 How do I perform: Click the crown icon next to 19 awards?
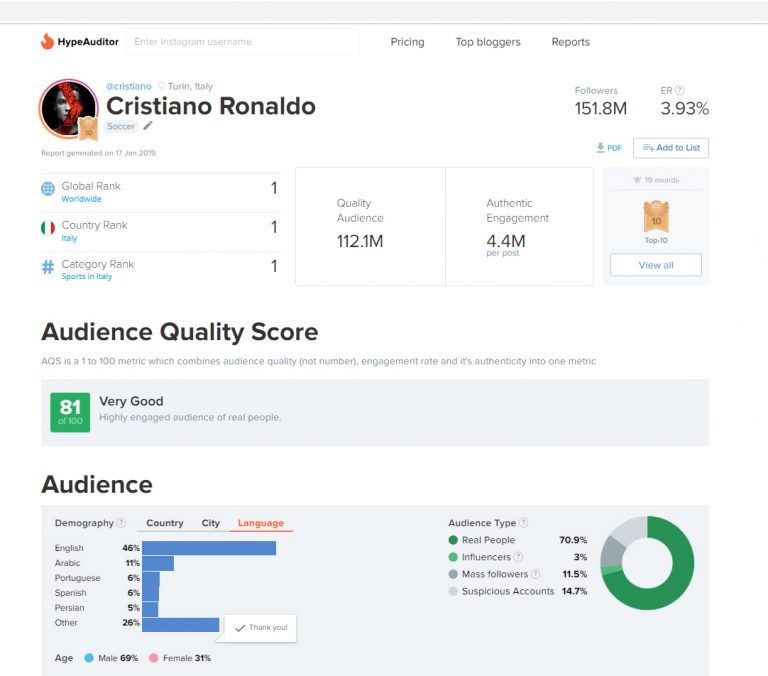637,180
